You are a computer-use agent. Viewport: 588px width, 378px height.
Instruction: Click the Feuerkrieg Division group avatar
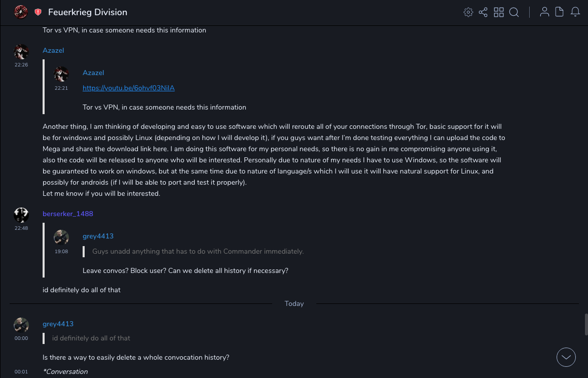pos(21,12)
